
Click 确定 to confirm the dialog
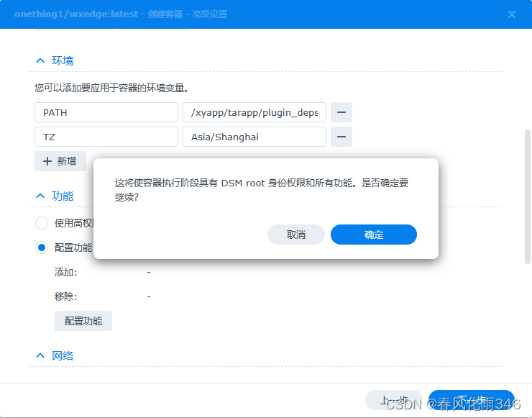pos(373,235)
